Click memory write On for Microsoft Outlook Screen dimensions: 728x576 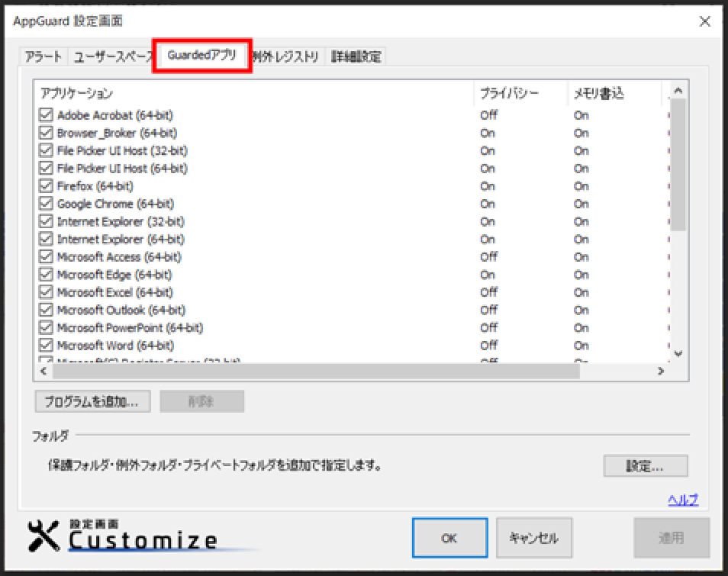[581, 310]
